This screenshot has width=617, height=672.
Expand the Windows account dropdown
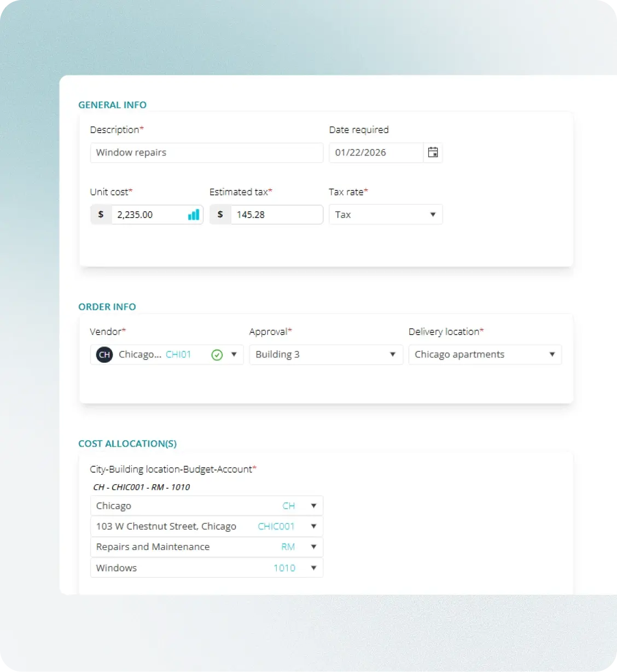313,568
